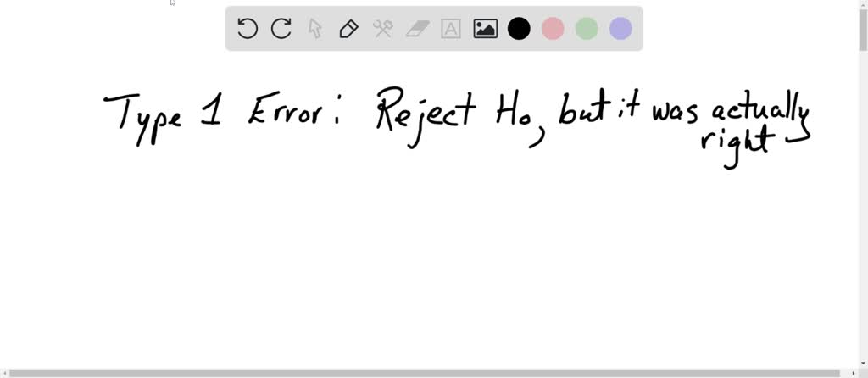The image size is (868, 378).
Task: Set pen color to purple
Action: 620,28
